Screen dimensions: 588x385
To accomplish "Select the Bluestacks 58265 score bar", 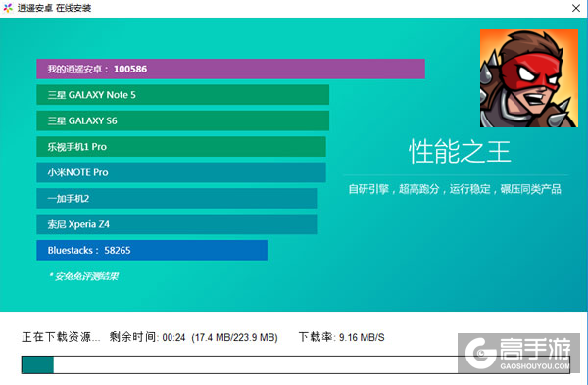I will pos(152,250).
